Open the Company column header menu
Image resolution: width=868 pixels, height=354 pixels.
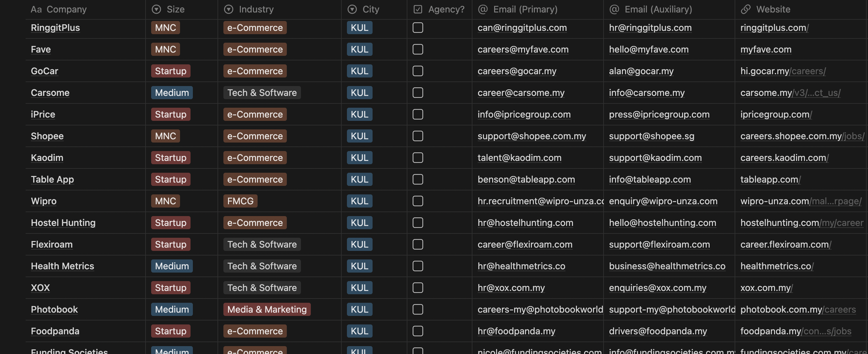pos(85,10)
